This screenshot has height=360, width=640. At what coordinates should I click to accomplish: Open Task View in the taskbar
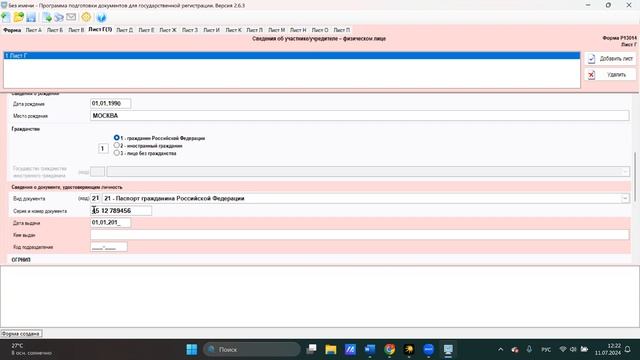pos(311,349)
